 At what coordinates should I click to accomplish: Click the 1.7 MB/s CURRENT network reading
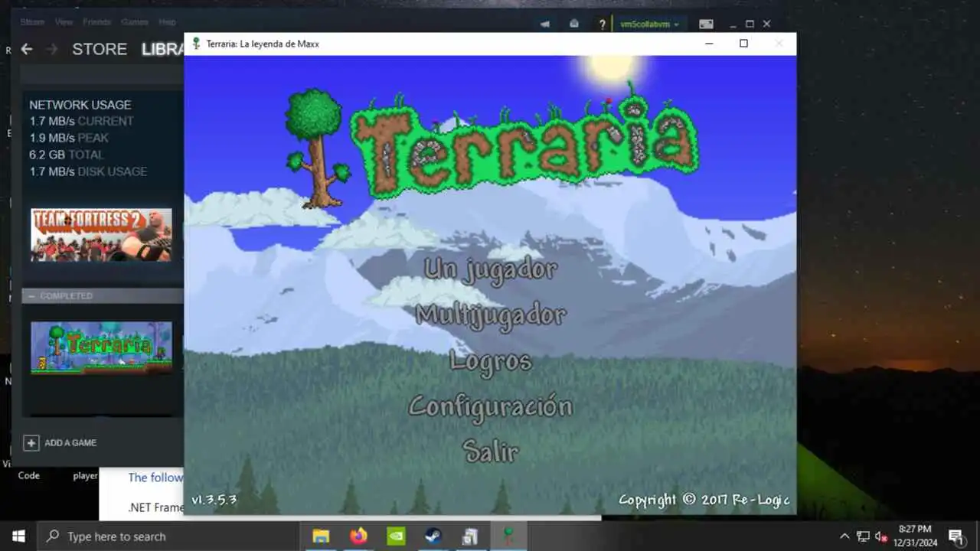81,121
